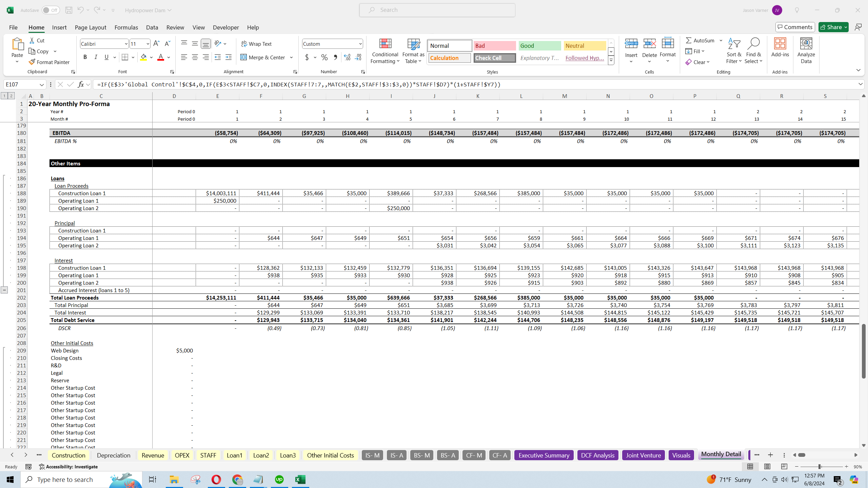The height and width of the screenshot is (488, 868).
Task: Expand the Name Box dropdown
Action: (42, 84)
